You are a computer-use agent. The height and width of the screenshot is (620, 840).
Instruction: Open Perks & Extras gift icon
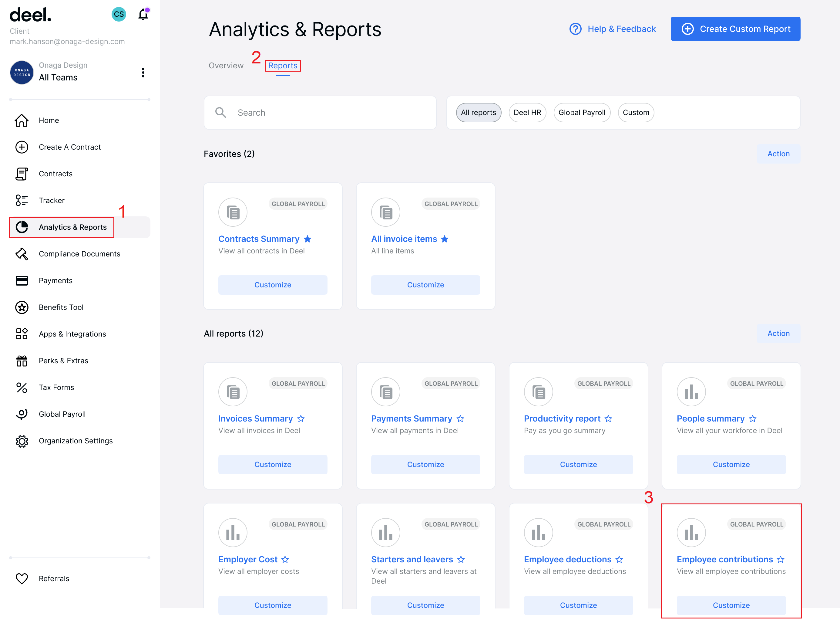tap(22, 361)
